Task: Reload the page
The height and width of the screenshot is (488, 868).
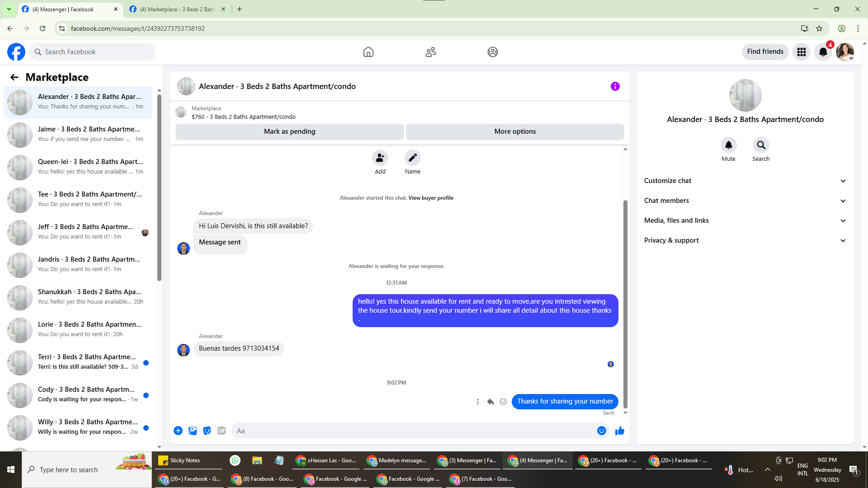Action: click(x=42, y=28)
